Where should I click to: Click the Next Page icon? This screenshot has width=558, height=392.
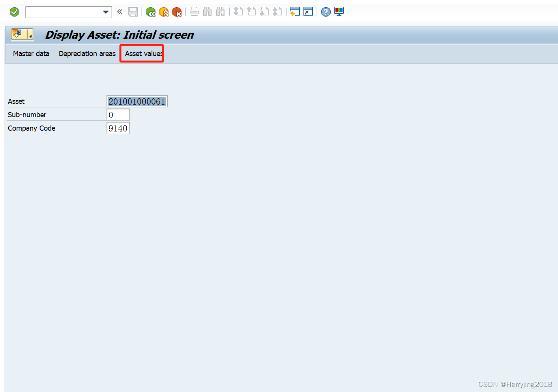click(264, 12)
